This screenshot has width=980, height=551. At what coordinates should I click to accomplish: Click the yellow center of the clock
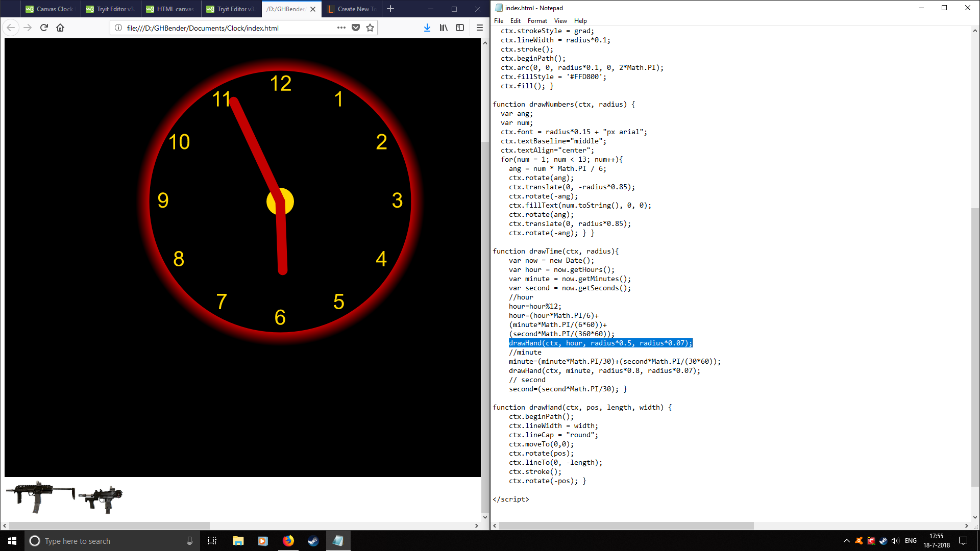click(x=280, y=202)
